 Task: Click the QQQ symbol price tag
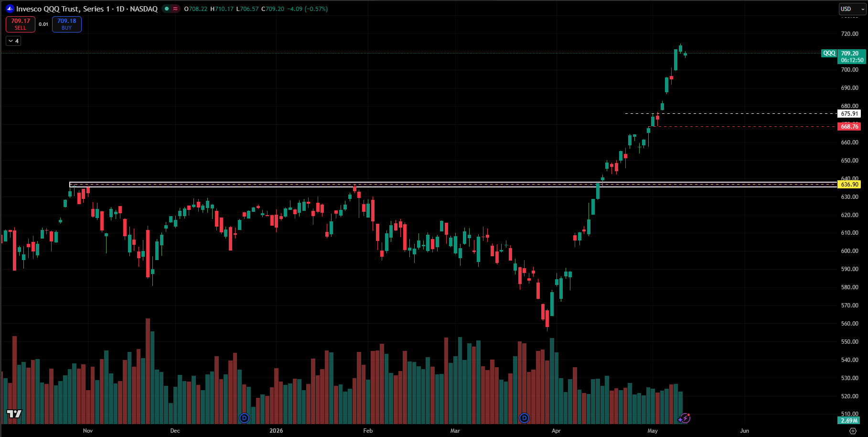(829, 53)
